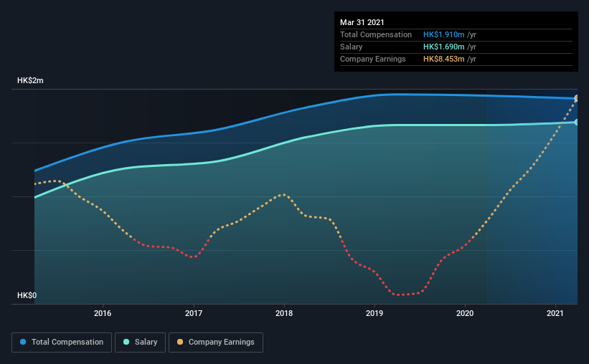The height and width of the screenshot is (364, 589).
Task: Click the 2018 x-axis label
Action: [x=284, y=313]
